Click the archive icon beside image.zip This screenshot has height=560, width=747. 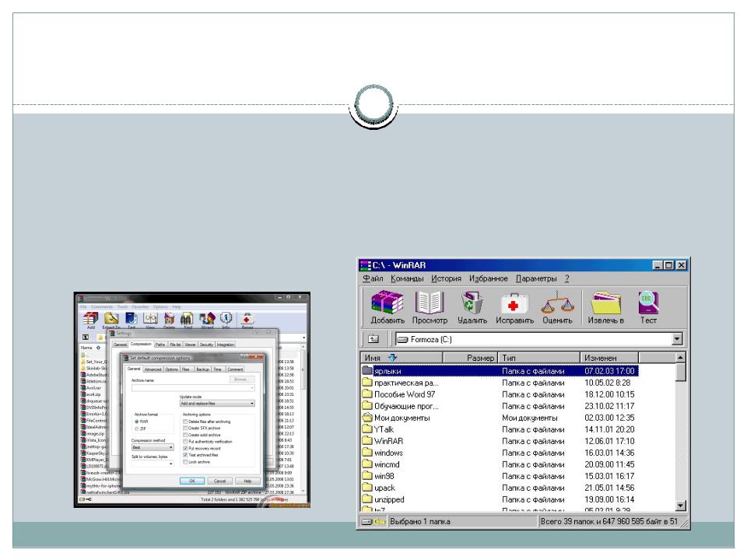(83, 434)
